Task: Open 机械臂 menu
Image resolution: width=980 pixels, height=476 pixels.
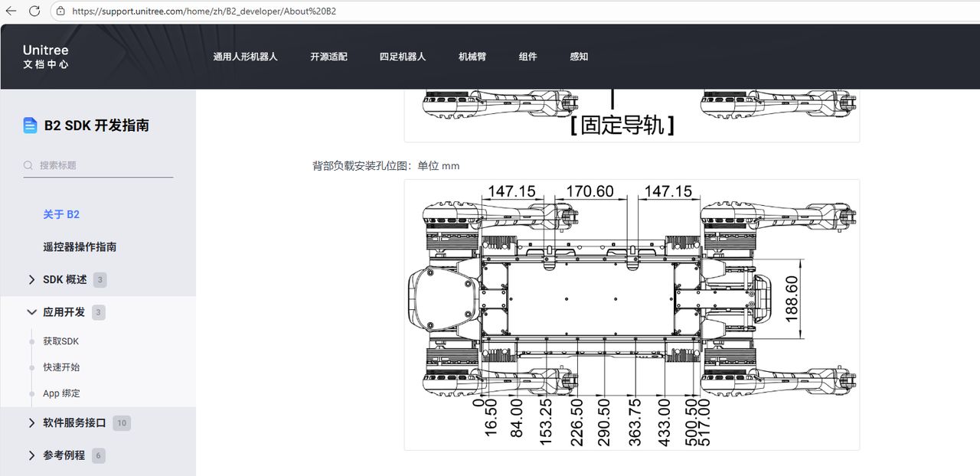Action: point(472,57)
